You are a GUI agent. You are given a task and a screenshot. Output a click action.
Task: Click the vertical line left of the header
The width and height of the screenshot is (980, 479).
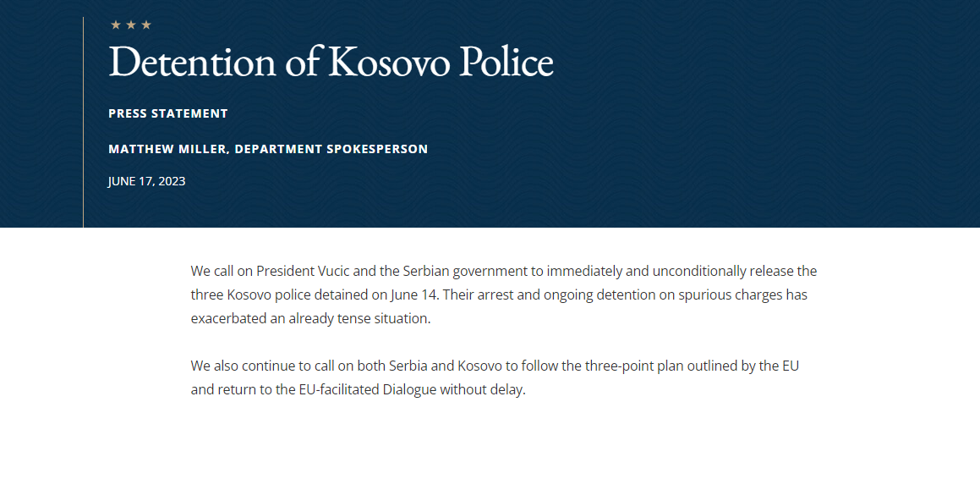coord(83,122)
